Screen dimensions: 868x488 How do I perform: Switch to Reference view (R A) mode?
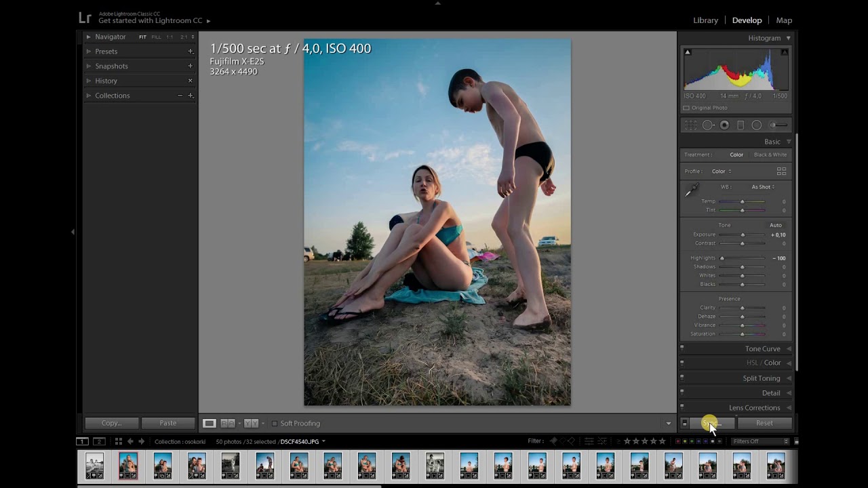click(228, 424)
